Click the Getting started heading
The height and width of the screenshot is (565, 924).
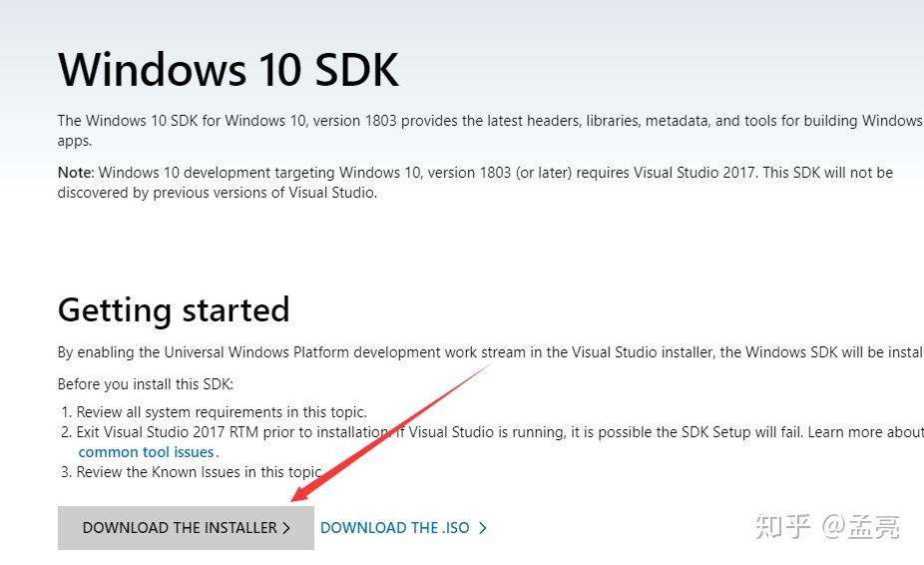pyautogui.click(x=174, y=309)
